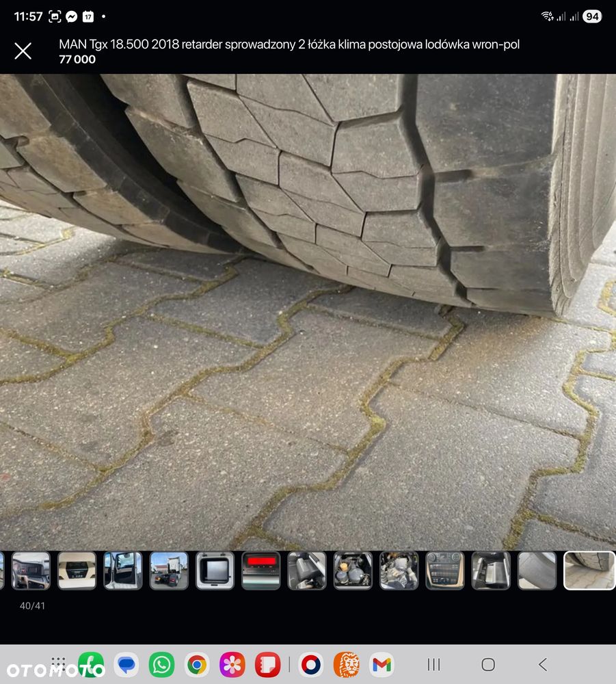This screenshot has width=616, height=684.
Task: Tap the 11:57 clock in status bar
Action: [28, 16]
